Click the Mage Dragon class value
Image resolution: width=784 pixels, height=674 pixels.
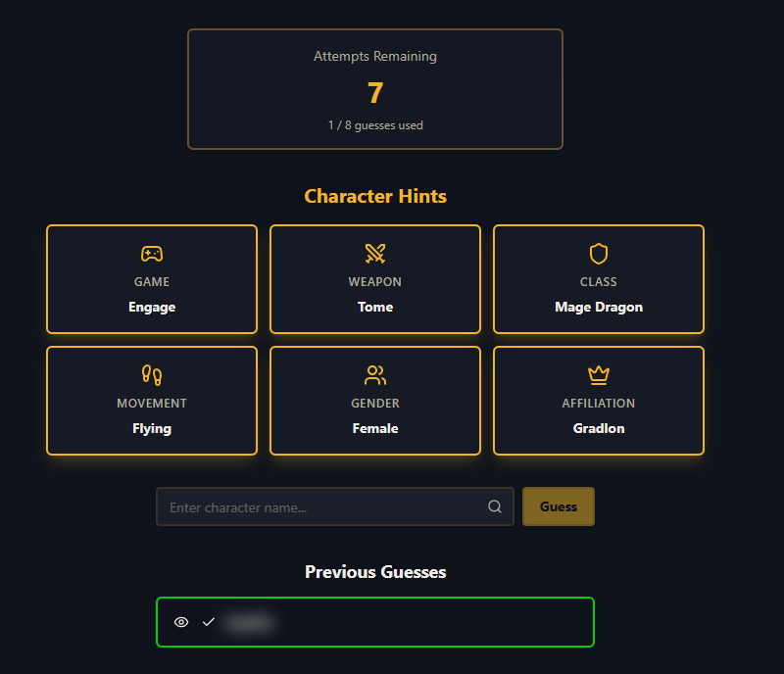[599, 307]
